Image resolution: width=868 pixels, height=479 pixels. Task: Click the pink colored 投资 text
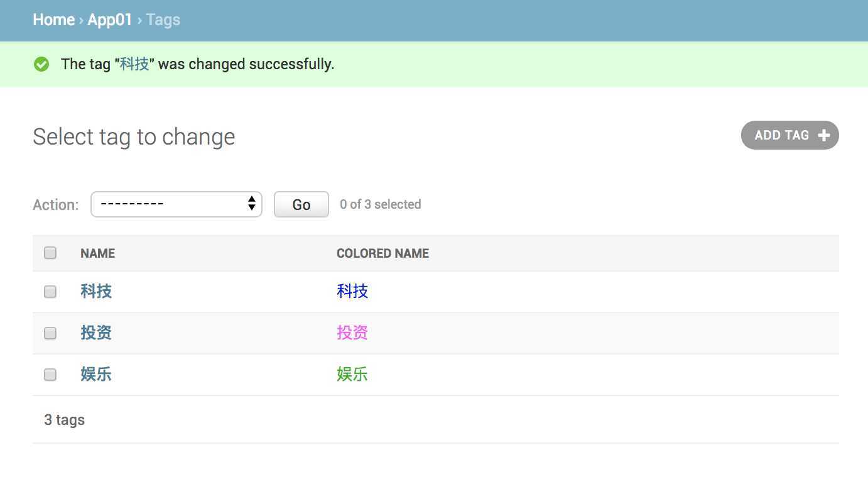coord(352,333)
